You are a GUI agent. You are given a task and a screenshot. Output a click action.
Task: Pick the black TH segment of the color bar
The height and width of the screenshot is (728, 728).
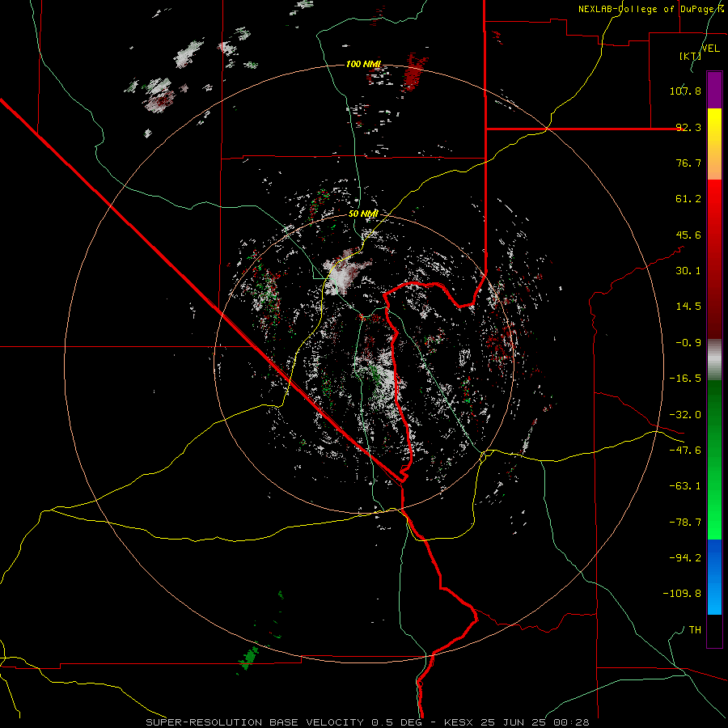(x=714, y=631)
